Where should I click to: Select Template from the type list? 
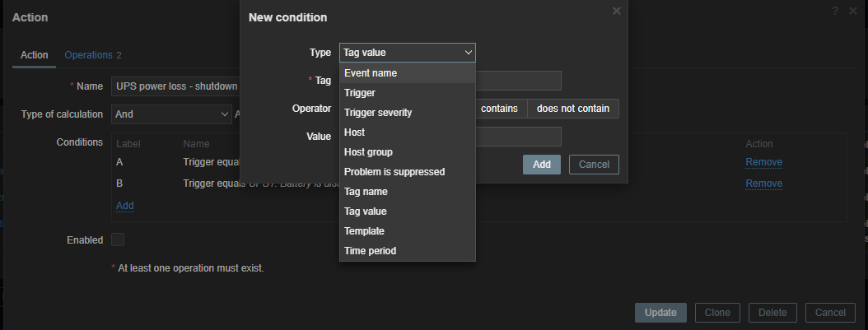click(x=364, y=231)
